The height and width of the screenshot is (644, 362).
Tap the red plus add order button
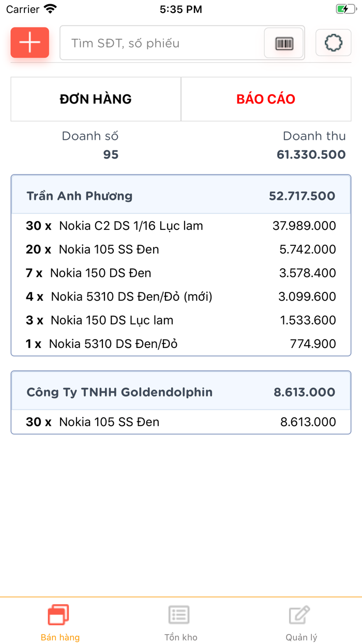30,42
